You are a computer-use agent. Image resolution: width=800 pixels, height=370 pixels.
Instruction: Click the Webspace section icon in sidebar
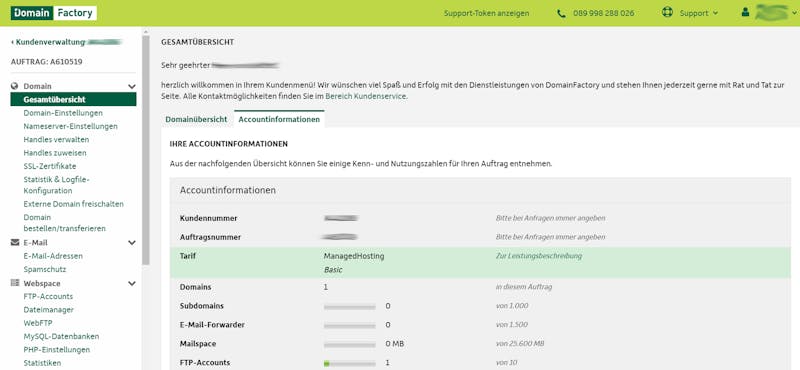point(15,283)
